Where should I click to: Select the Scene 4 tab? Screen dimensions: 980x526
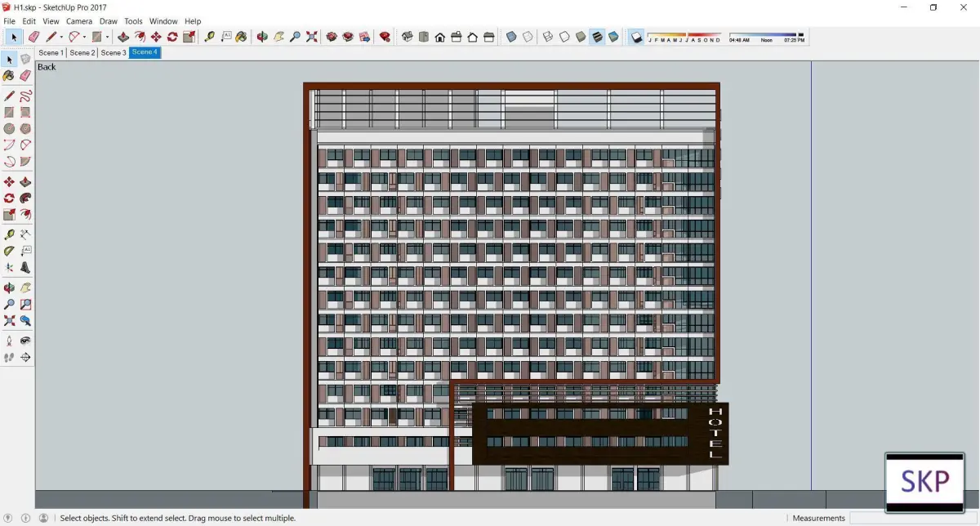[145, 52]
